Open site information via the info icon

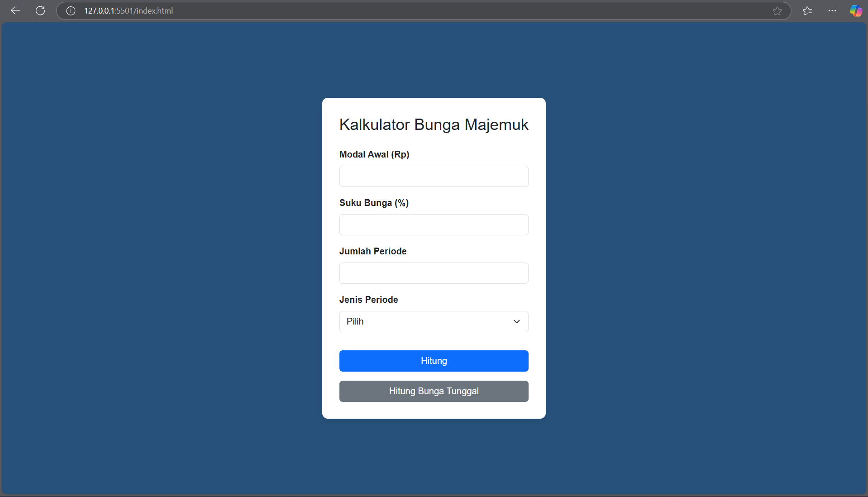click(x=71, y=11)
